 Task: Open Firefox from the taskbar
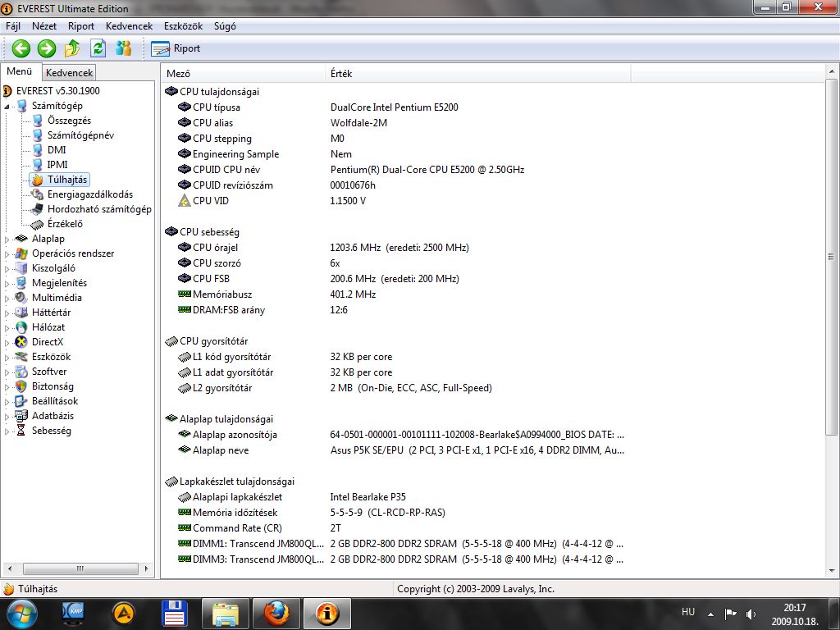click(276, 614)
